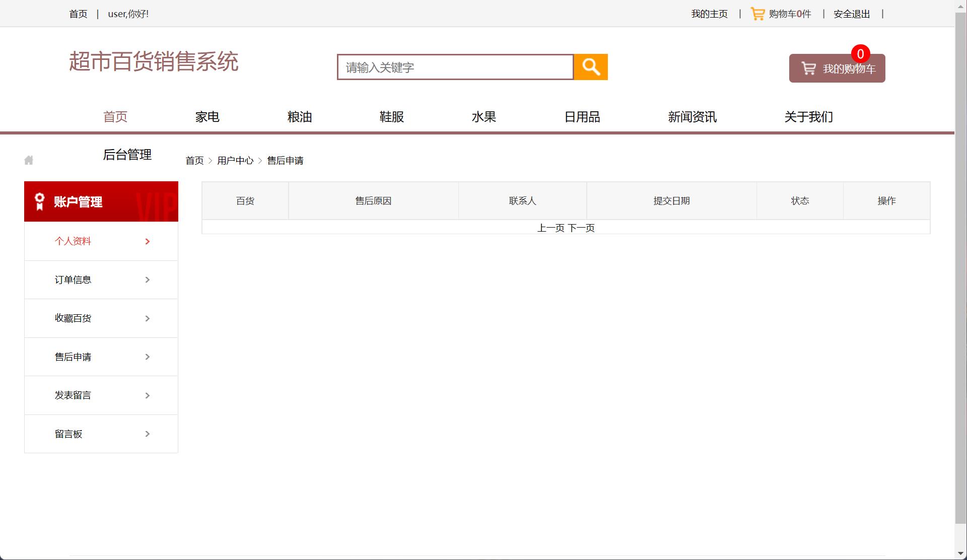
Task: Open the 新闻资讯 menu item
Action: click(x=692, y=117)
